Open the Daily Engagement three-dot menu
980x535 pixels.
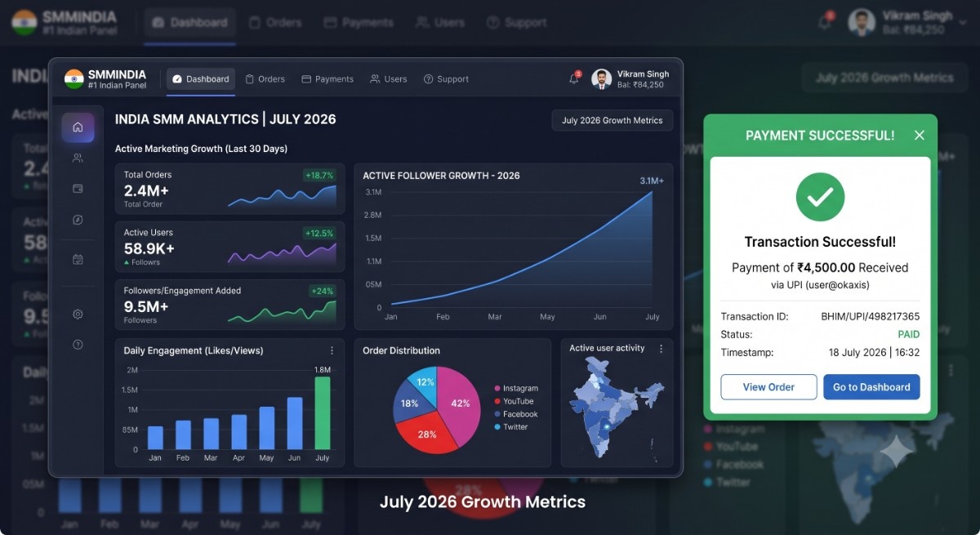[332, 350]
